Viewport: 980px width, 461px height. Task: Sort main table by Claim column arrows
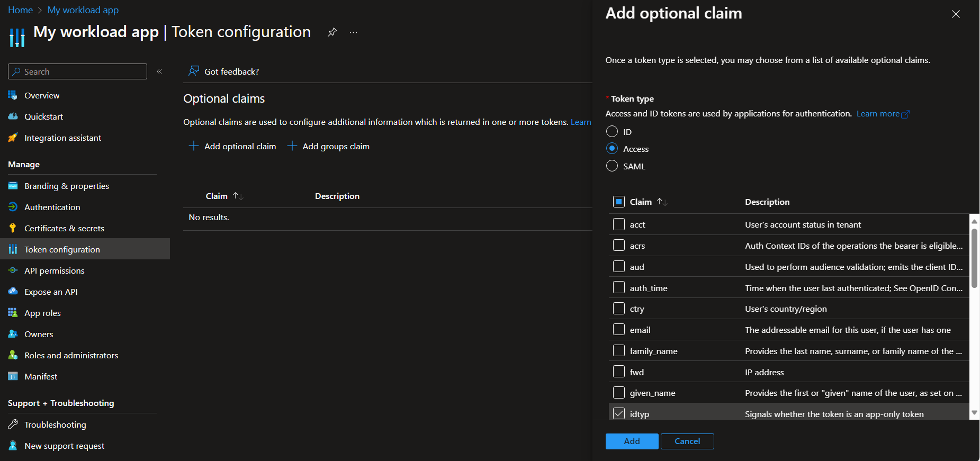click(238, 196)
